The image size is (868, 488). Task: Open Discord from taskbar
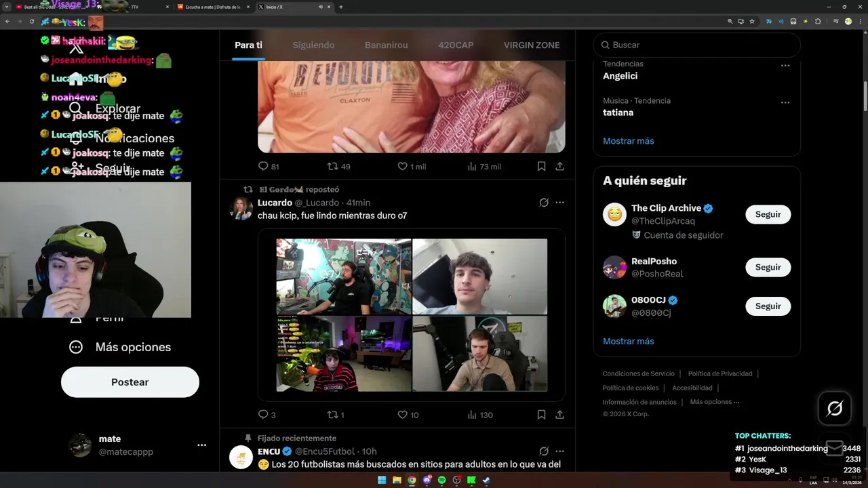(427, 481)
